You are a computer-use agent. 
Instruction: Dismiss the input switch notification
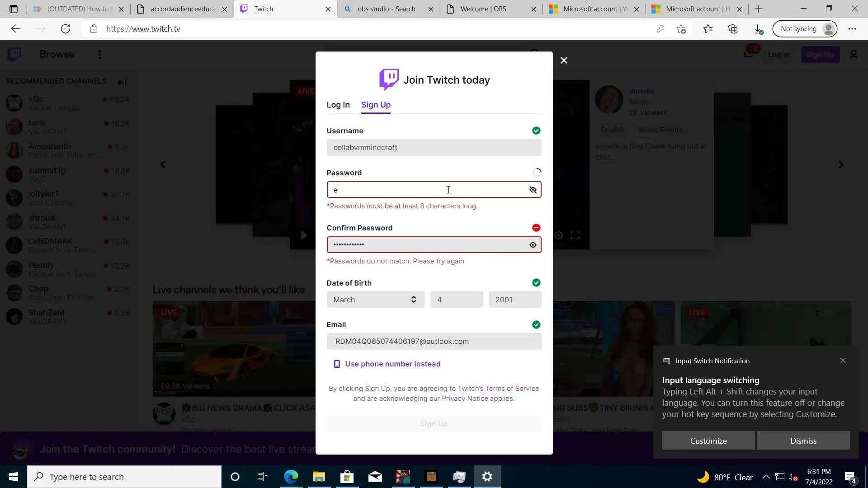tap(803, 441)
